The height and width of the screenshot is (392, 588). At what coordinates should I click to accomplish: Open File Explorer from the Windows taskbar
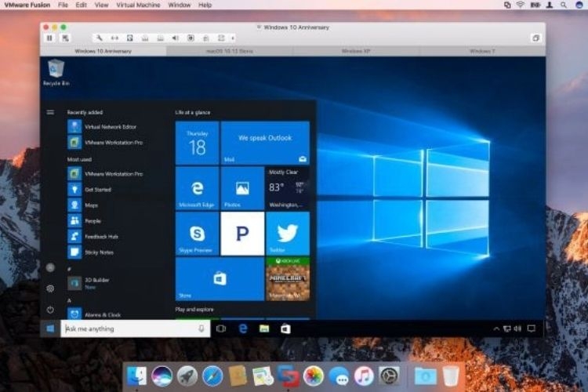(264, 328)
